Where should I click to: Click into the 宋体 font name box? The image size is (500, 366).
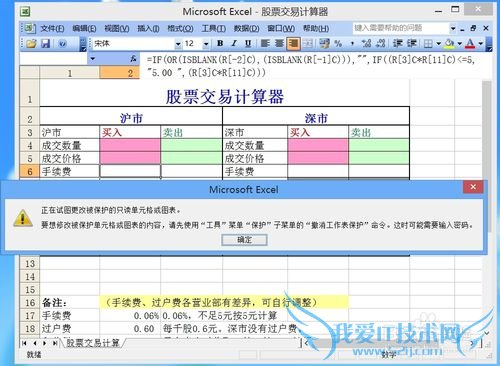point(133,44)
